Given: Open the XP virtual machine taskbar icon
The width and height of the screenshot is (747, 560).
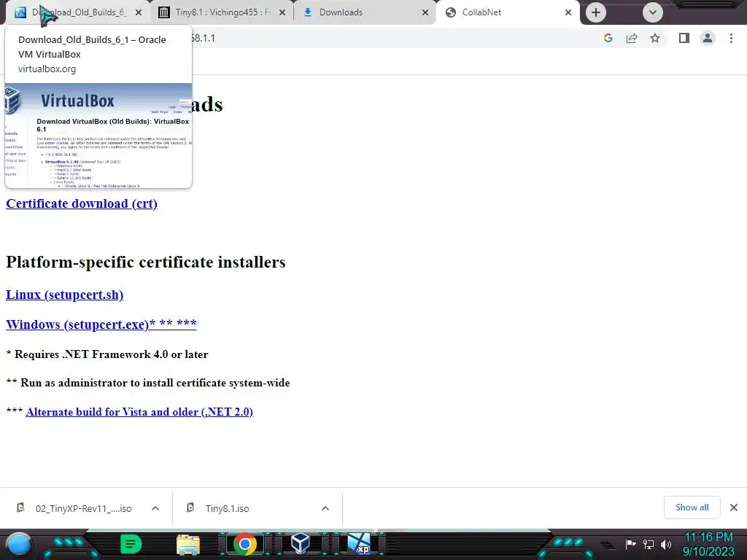Looking at the screenshot, I should pos(359,544).
